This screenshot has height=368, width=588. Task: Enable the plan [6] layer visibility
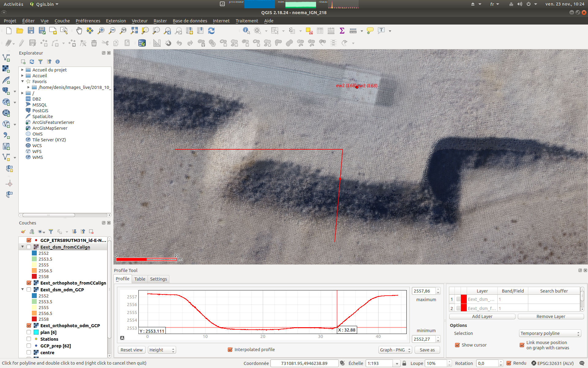pos(29,332)
